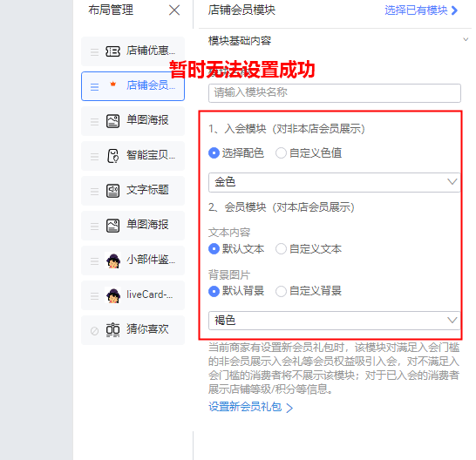The image size is (476, 460).
Task: Click the 店铺会员模块 panel title
Action: [x=241, y=10]
